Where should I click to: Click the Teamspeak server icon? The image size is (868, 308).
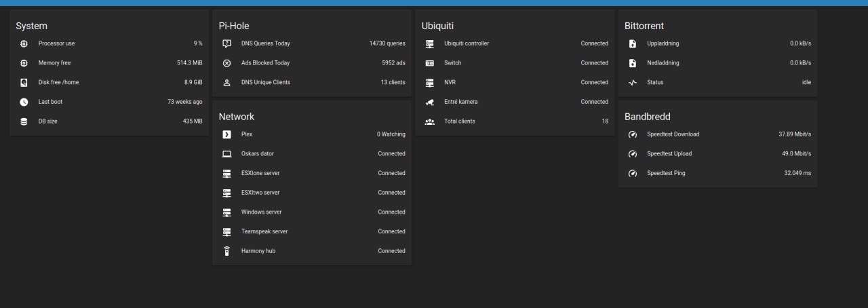[x=226, y=231]
